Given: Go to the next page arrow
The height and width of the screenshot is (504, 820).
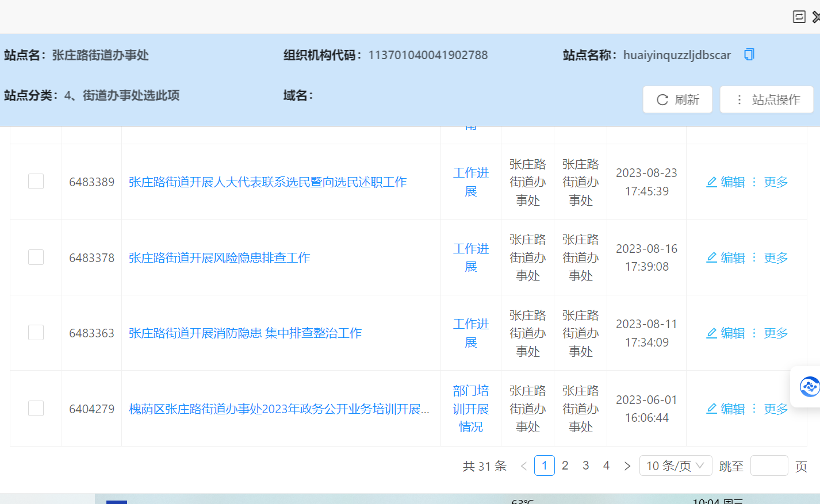Looking at the screenshot, I should pyautogui.click(x=627, y=465).
